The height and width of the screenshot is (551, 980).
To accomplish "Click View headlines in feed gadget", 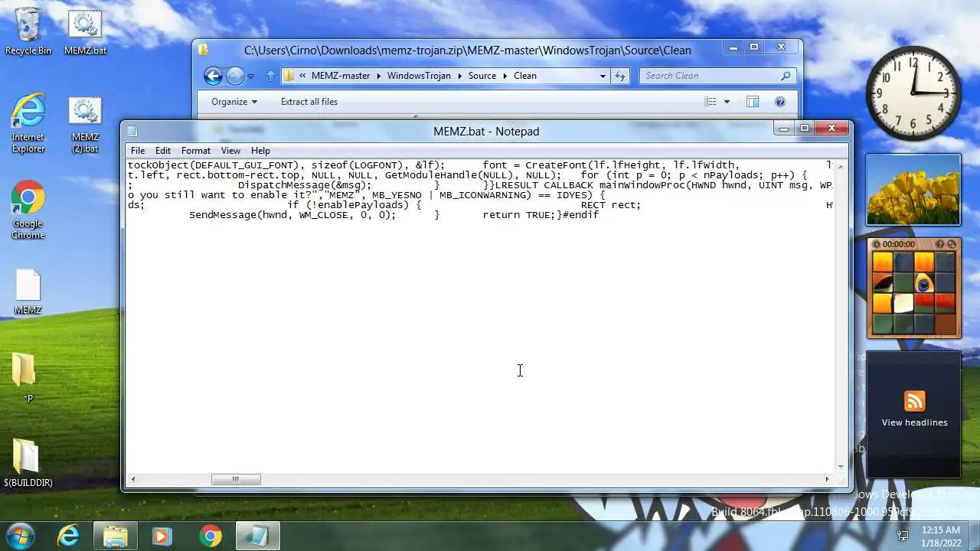I will pos(915,422).
